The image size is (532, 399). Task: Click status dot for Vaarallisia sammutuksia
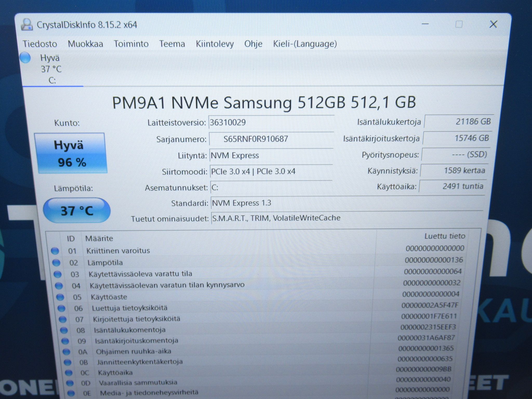pos(70,383)
